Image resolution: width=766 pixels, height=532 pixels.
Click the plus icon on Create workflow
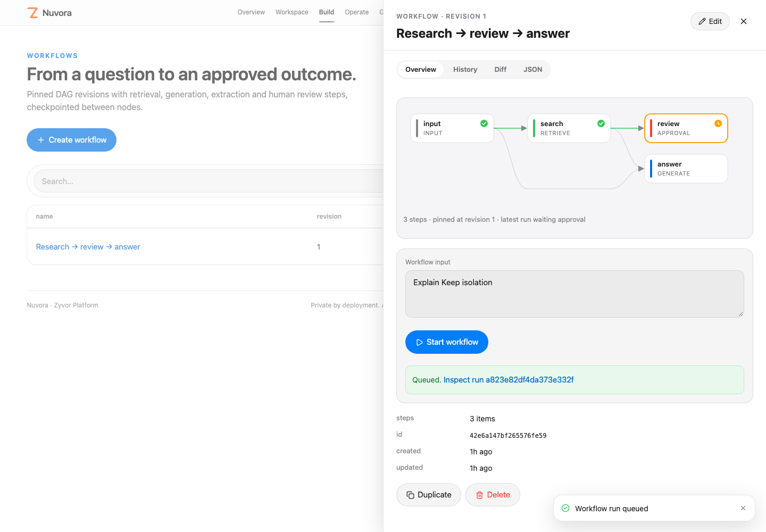pyautogui.click(x=41, y=140)
